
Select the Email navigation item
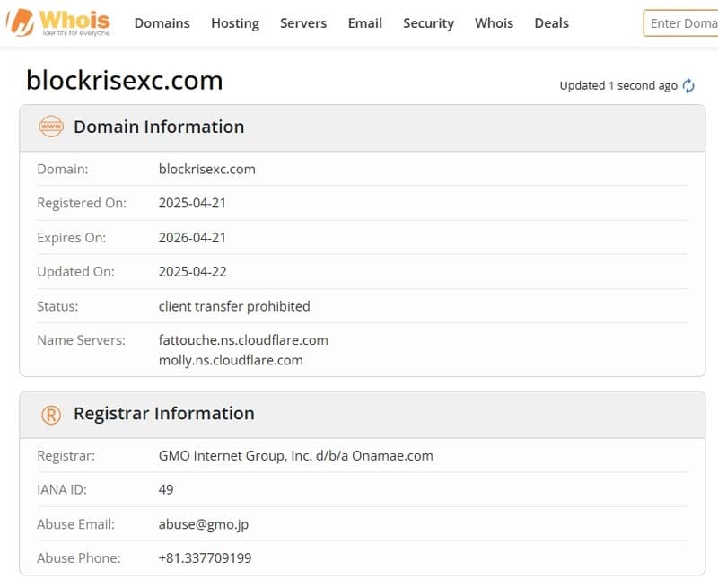click(x=364, y=23)
